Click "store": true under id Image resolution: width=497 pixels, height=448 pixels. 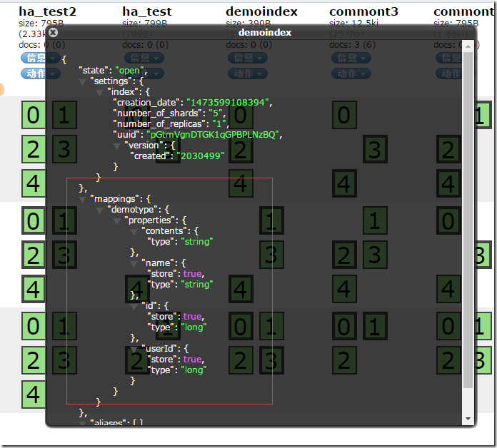click(176, 316)
